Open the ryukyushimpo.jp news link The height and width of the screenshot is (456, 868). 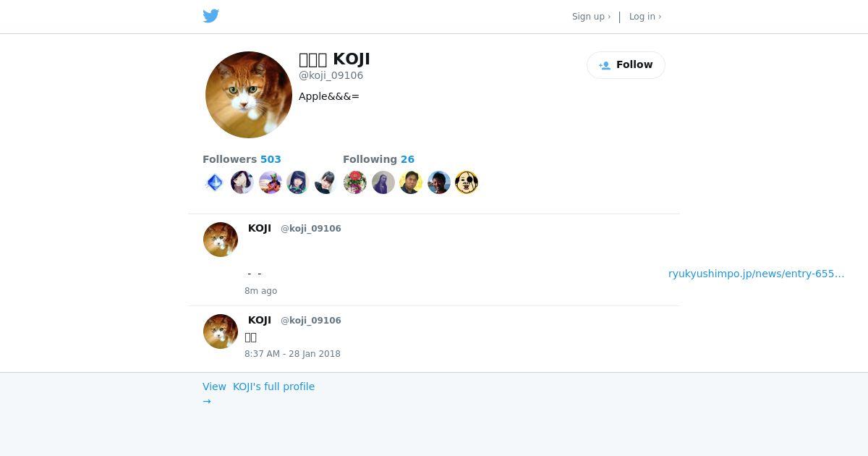(x=756, y=274)
